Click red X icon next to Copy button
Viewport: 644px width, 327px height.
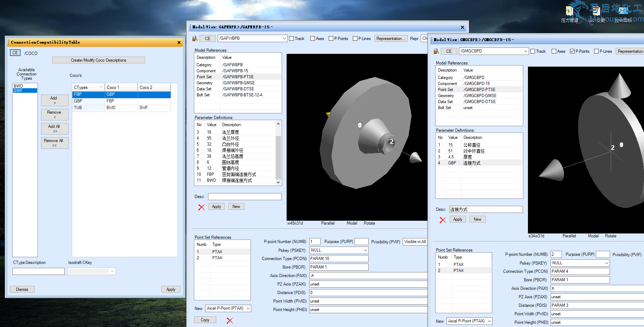coord(230,321)
